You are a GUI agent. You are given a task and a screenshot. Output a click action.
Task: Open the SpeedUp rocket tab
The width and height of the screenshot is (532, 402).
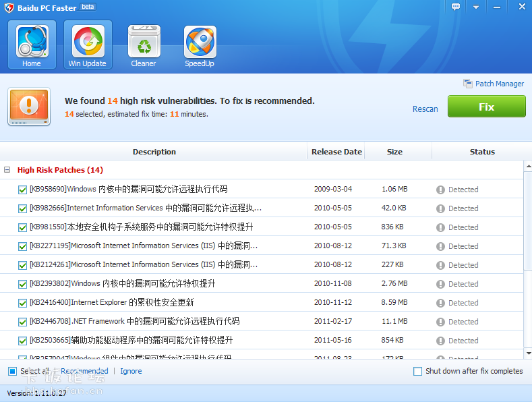(200, 45)
